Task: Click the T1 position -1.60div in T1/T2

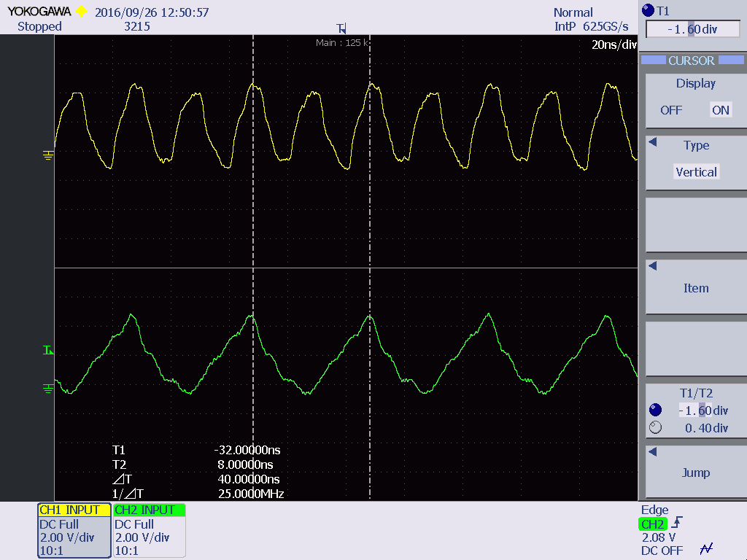Action: click(703, 411)
